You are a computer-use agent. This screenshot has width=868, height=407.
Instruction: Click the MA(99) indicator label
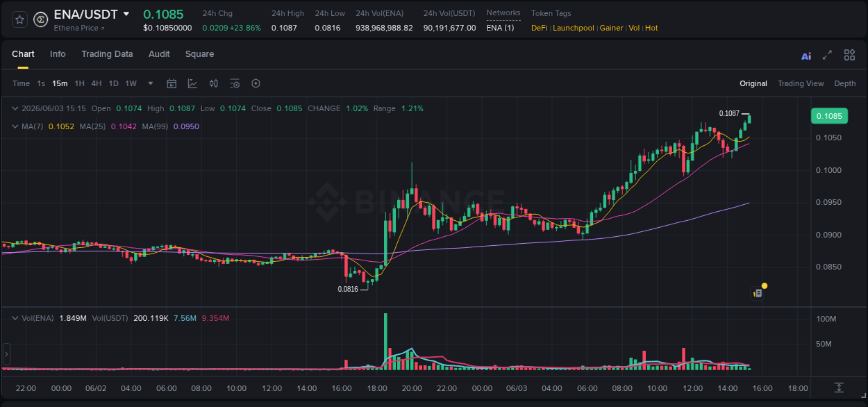click(x=155, y=126)
